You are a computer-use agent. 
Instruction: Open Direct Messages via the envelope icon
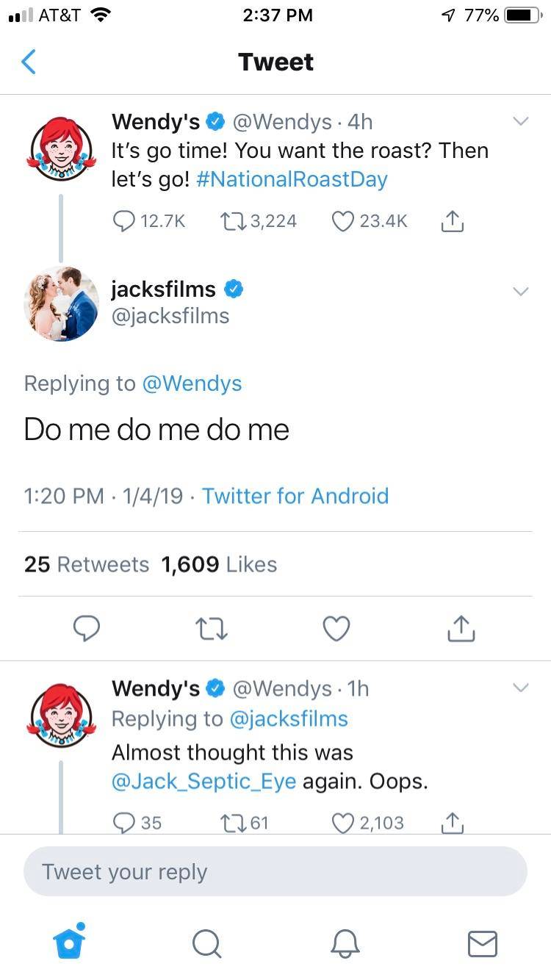(483, 945)
